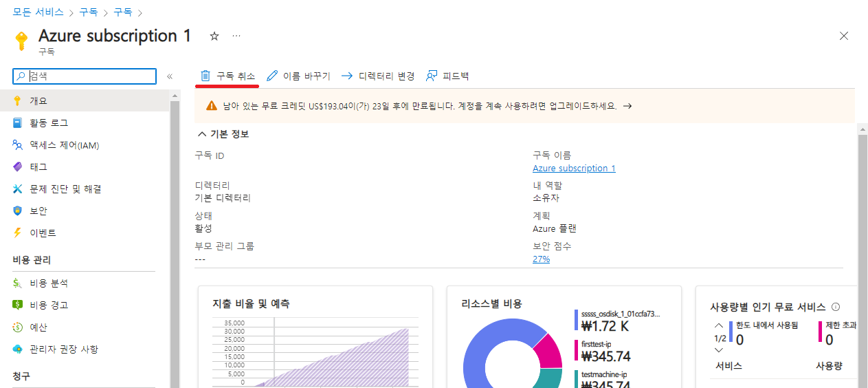The image size is (868, 388).
Task: Click the arrow icon for 디렉터리 변경
Action: pyautogui.click(x=347, y=76)
